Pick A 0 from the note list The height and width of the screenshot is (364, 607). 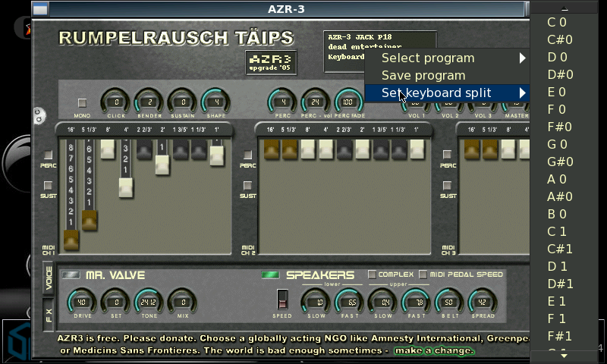coord(564,179)
